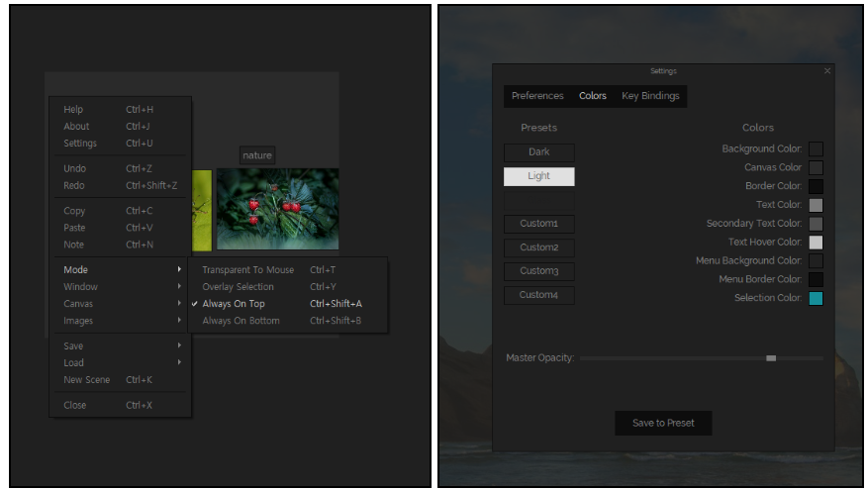Pick the Border Color swatch
Viewport: 868px width, 491px height.
[x=816, y=186]
